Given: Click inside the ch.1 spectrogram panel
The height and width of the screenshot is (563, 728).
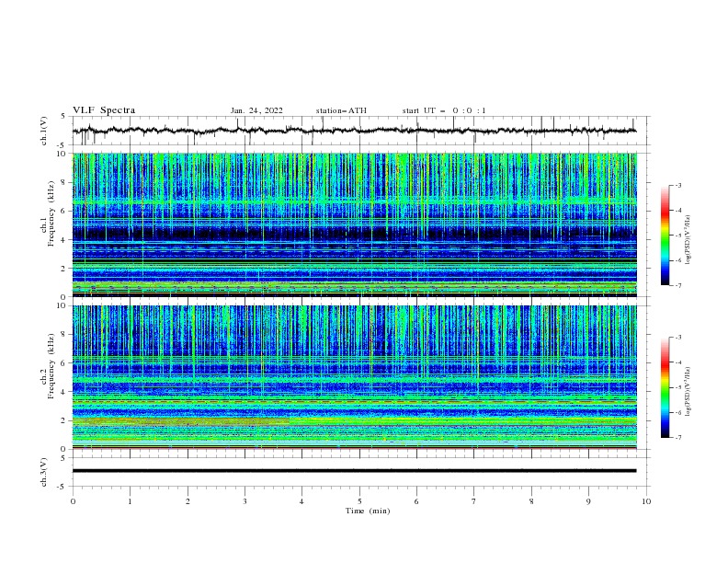Looking at the screenshot, I should pyautogui.click(x=354, y=224).
